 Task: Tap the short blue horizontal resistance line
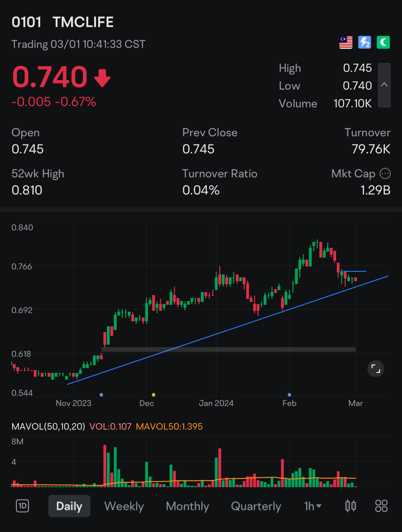pos(355,271)
